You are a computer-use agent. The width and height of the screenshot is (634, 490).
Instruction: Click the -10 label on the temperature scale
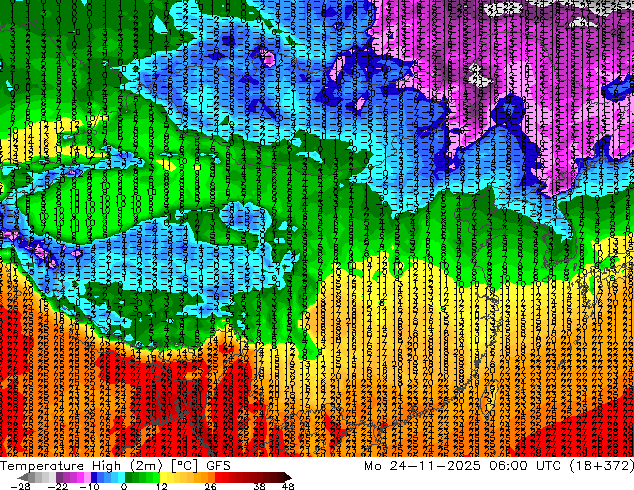[x=89, y=487]
